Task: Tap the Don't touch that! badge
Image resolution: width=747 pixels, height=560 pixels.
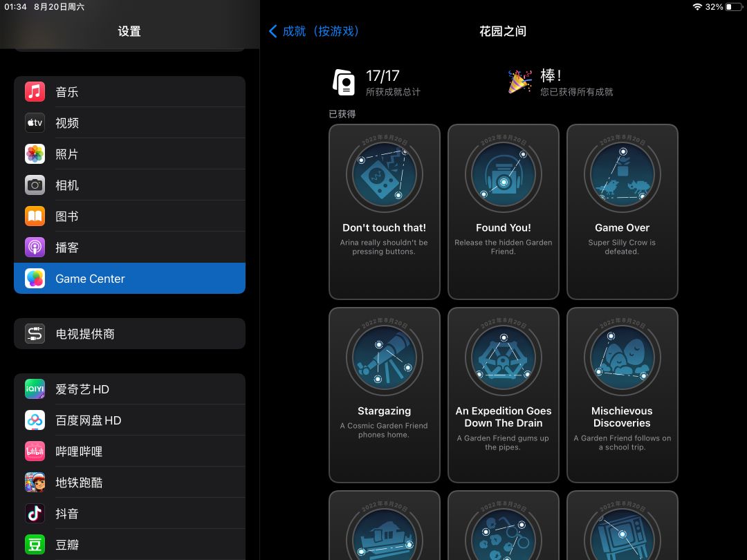Action: [x=385, y=174]
